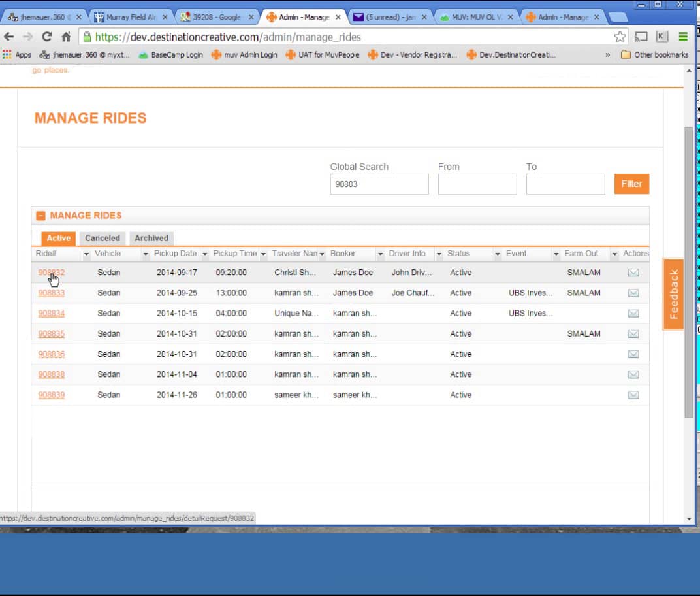Open the Status column dropdown arrow
The image size is (700, 596).
[x=498, y=254]
